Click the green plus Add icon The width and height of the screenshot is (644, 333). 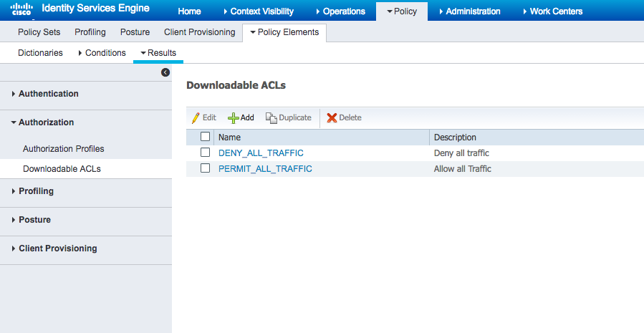(234, 118)
